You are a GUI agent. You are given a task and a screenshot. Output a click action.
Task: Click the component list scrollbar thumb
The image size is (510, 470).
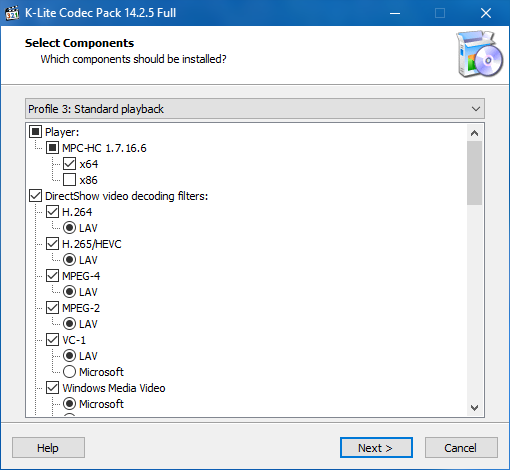pyautogui.click(x=474, y=173)
